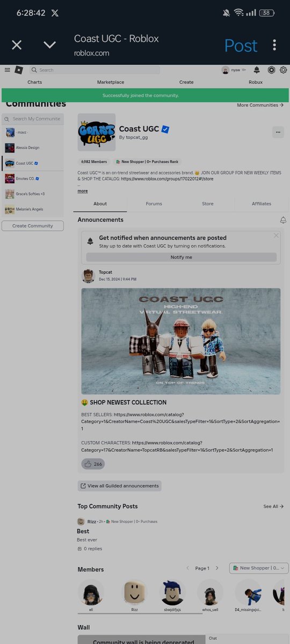Expand the description with more
The width and height of the screenshot is (290, 644).
point(83,191)
